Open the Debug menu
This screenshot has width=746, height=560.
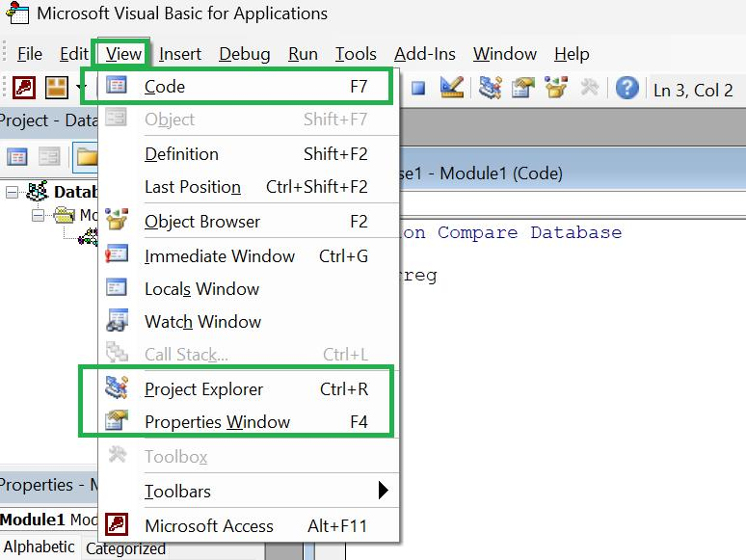pos(245,54)
